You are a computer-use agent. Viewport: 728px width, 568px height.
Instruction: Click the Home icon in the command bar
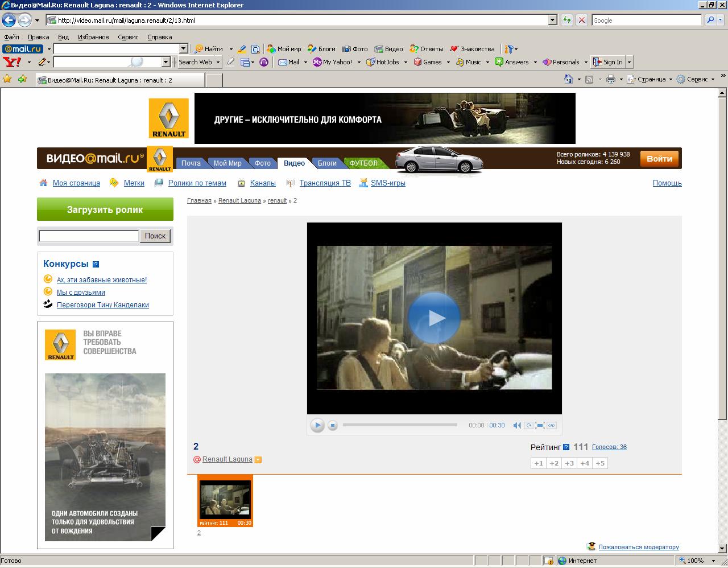click(568, 80)
